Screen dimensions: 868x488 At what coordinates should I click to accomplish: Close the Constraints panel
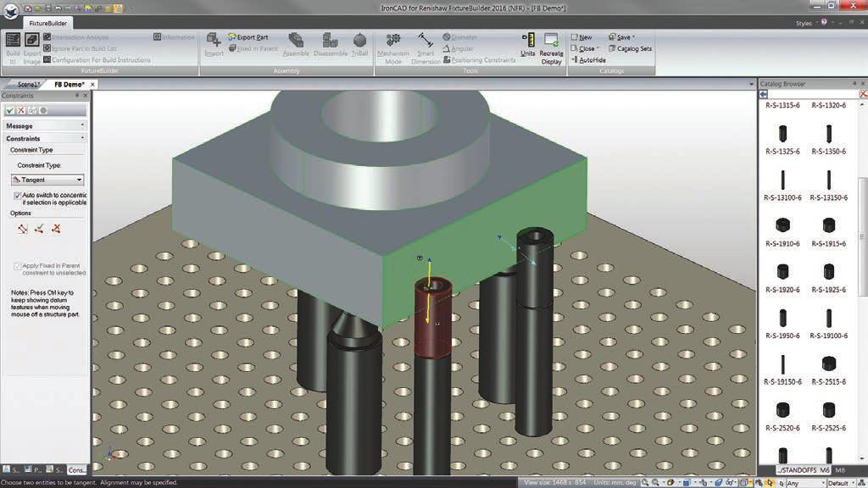(86, 96)
